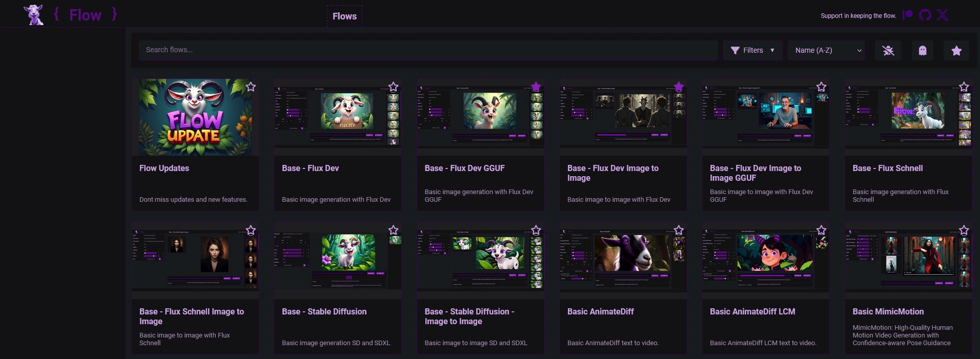980x359 pixels.
Task: Open the X (Twitter) icon link
Action: pyautogui.click(x=943, y=15)
